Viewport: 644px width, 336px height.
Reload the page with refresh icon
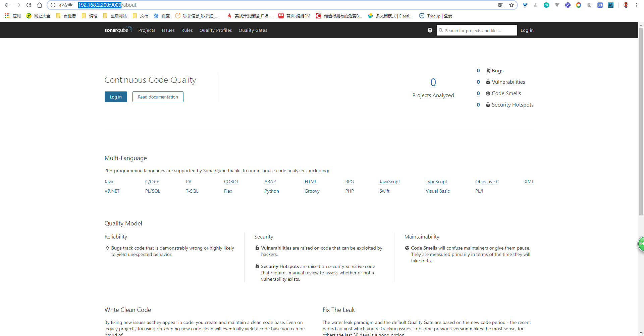(x=29, y=5)
